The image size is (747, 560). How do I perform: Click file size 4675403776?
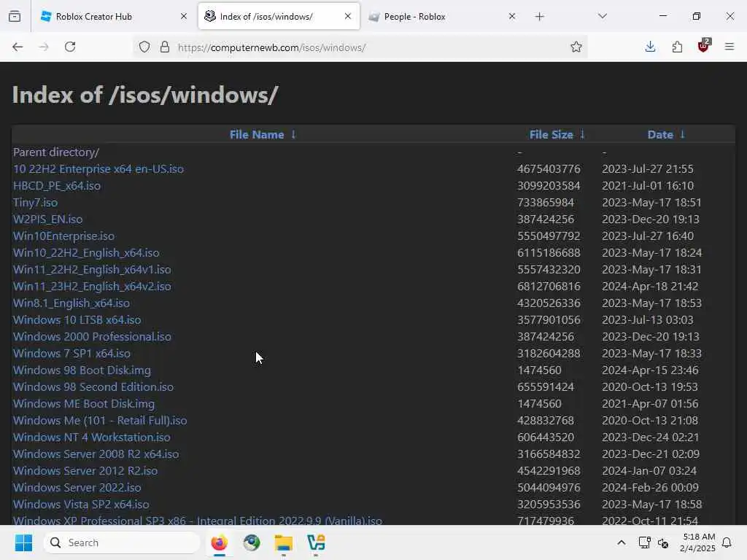[549, 169]
